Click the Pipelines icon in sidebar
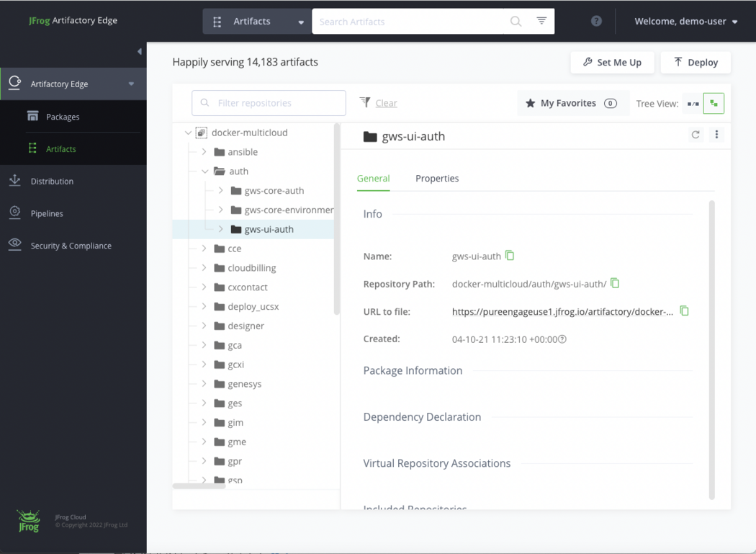 pyautogui.click(x=15, y=213)
